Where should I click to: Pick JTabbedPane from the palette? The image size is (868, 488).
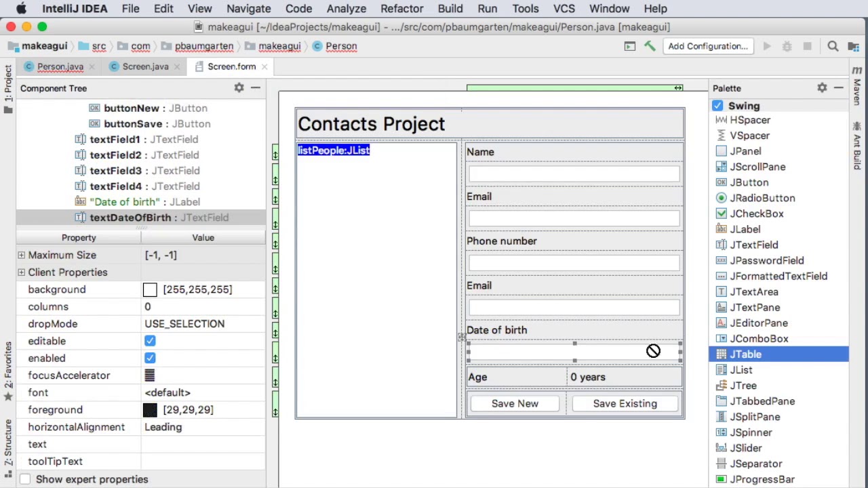(x=762, y=401)
